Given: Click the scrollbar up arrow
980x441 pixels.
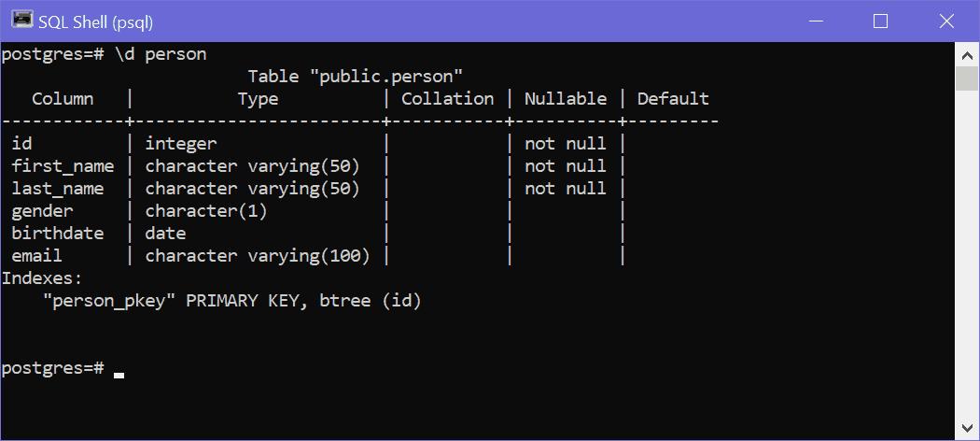Looking at the screenshot, I should coord(967,54).
